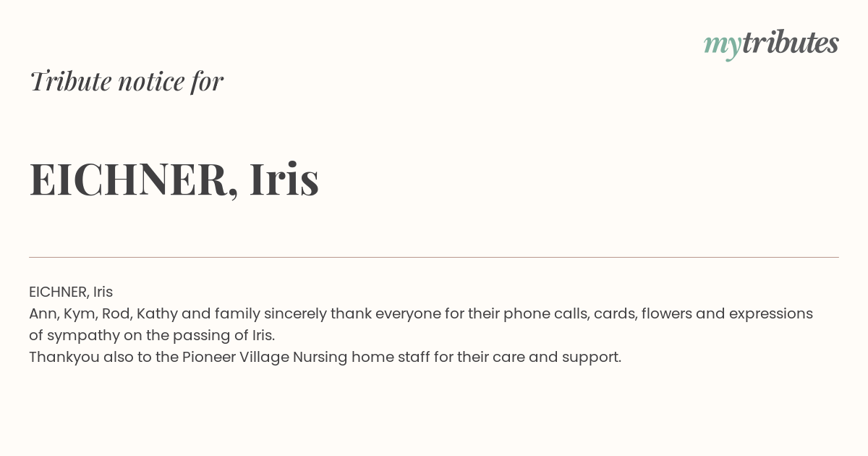The image size is (868, 456).
Task: Click the line "of sympathy on the passing of Iris."
Action: [x=152, y=336]
